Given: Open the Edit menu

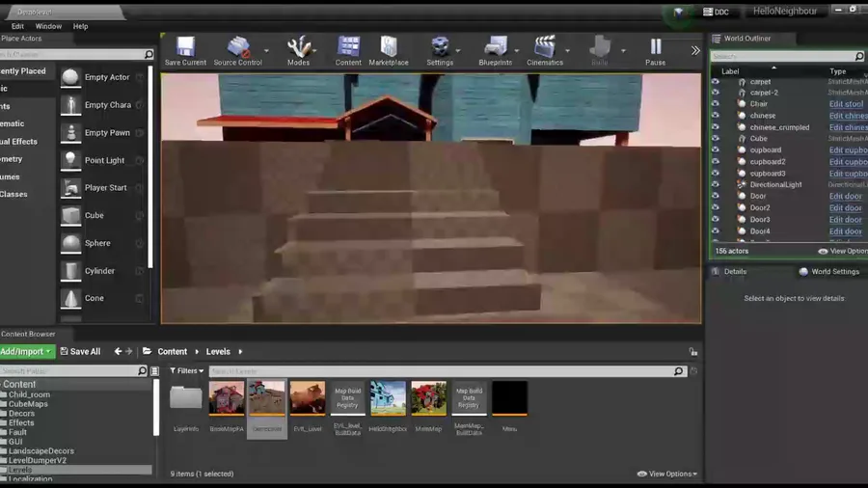Looking at the screenshot, I should click(x=17, y=26).
